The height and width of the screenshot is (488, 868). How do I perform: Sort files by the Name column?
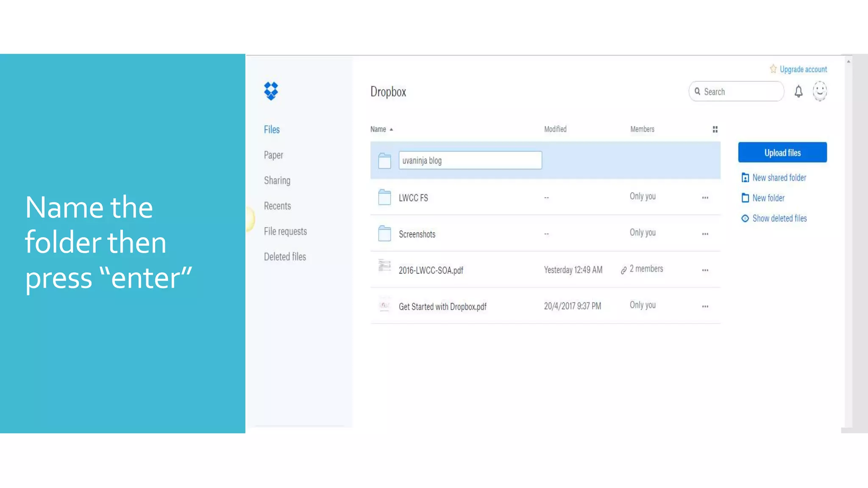(x=378, y=129)
